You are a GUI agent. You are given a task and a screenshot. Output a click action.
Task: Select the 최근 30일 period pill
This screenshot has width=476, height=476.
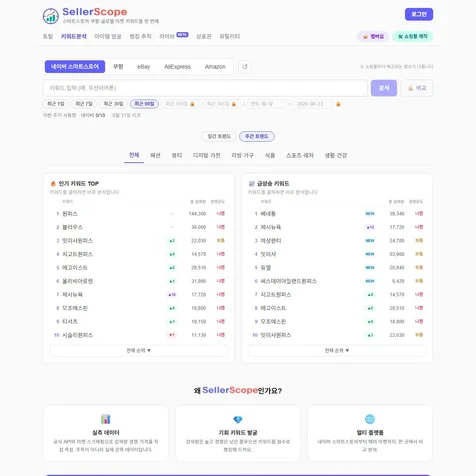(x=113, y=104)
